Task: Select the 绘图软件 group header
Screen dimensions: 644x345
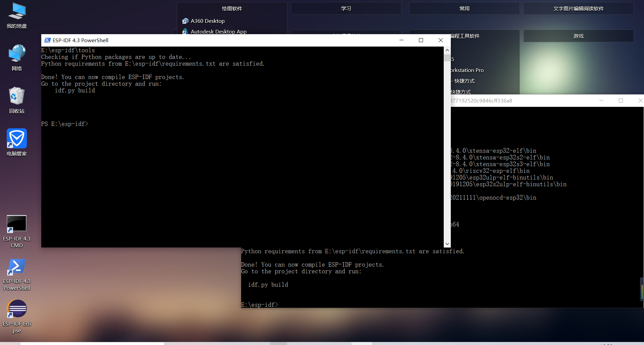Action: click(x=232, y=8)
